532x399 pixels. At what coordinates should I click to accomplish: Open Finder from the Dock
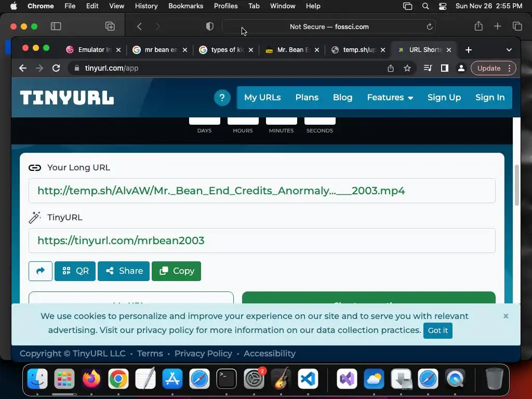click(37, 379)
